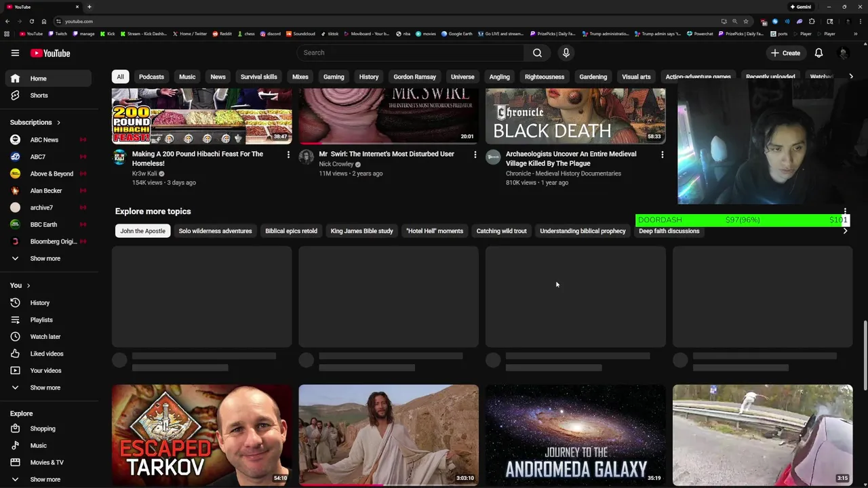Open more options for the Hibachi Feast video

click(288, 155)
